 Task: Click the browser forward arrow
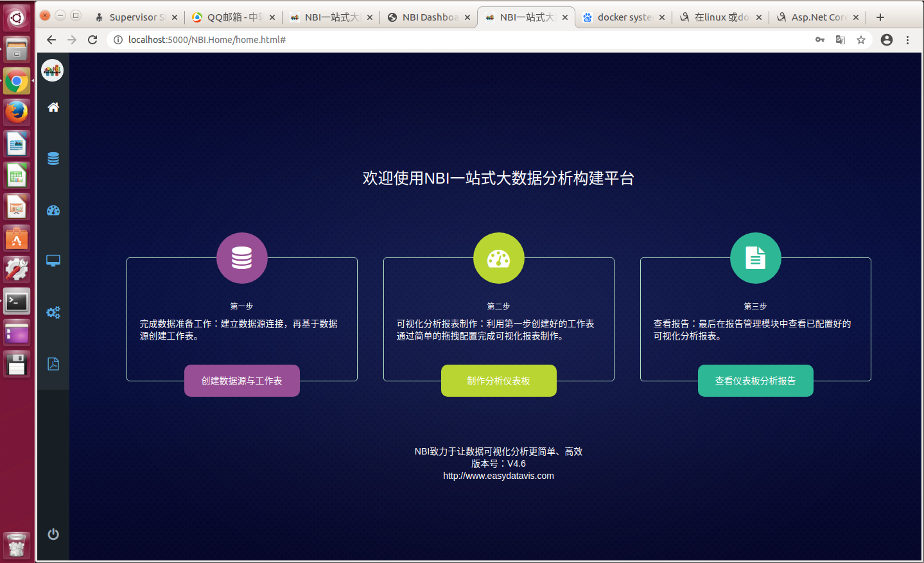click(x=72, y=40)
